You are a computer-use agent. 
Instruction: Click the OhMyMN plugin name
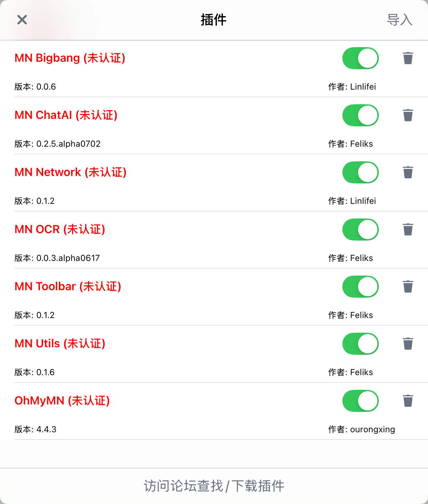point(62,401)
